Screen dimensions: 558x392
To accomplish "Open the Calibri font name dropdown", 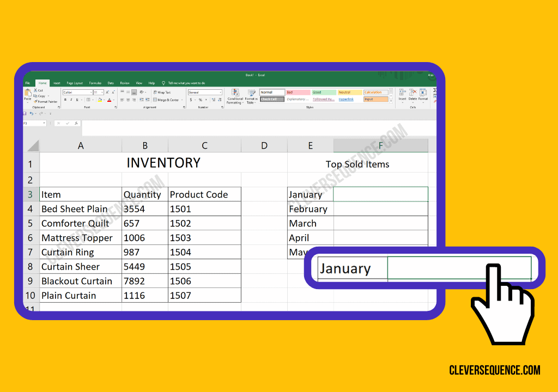I will click(90, 92).
